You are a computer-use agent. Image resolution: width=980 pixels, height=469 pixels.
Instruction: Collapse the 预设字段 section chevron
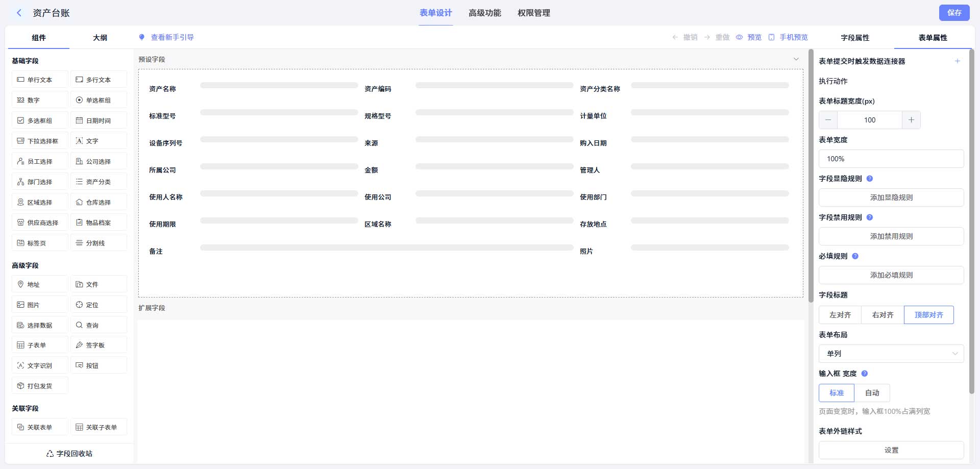point(796,59)
